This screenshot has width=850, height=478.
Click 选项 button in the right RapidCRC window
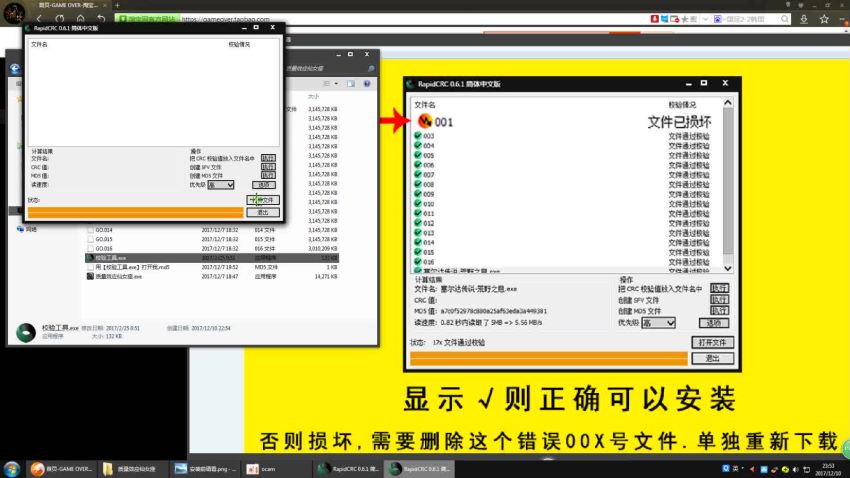(x=713, y=323)
